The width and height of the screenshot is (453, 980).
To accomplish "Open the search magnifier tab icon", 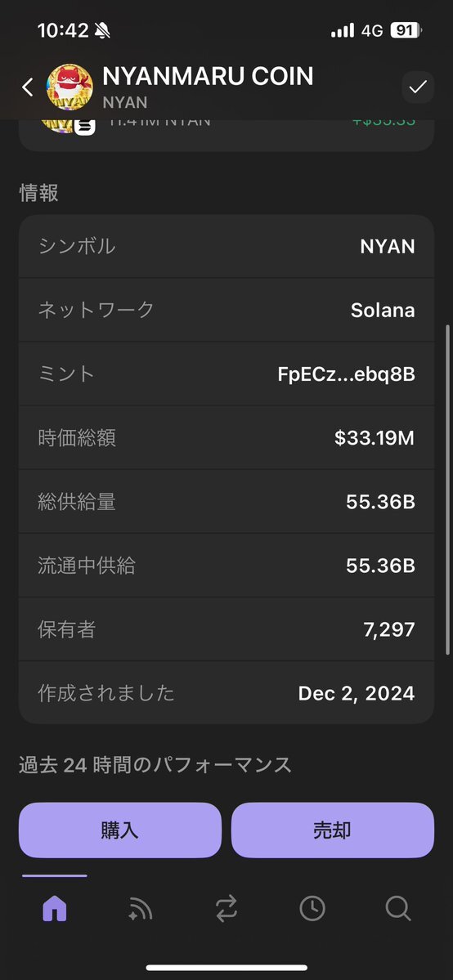I will (x=398, y=908).
